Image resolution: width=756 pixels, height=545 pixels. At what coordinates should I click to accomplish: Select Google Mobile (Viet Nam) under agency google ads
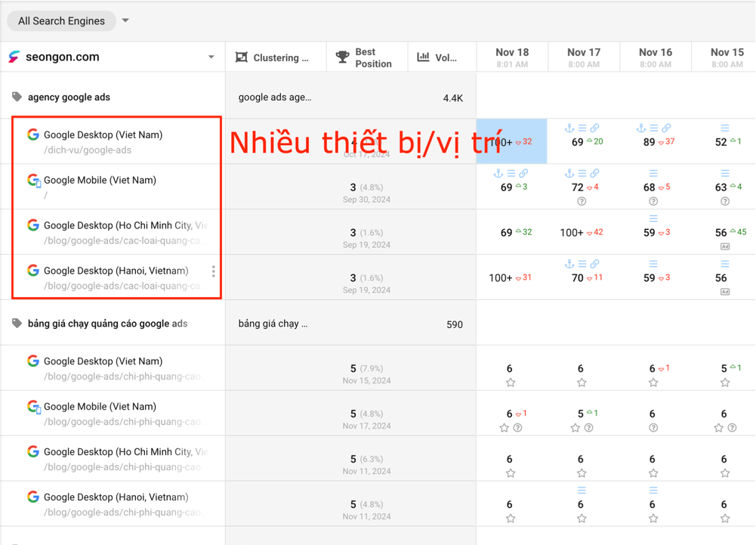tap(100, 180)
